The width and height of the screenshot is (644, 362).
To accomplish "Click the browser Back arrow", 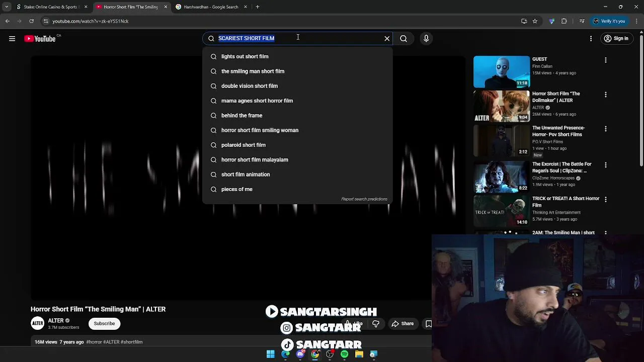I will (x=8, y=21).
